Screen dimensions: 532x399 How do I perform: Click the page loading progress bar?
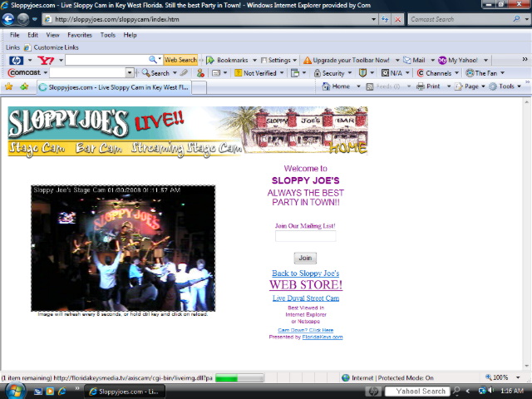(x=239, y=377)
